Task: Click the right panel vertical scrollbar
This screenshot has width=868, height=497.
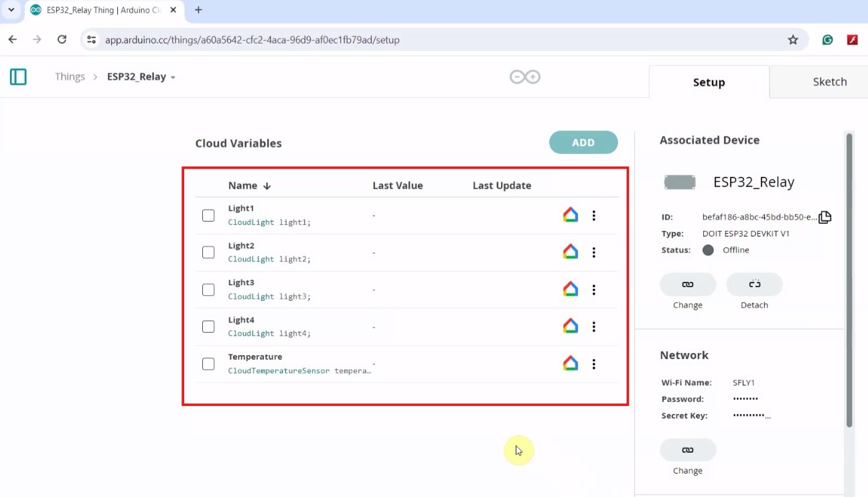Action: (x=849, y=280)
